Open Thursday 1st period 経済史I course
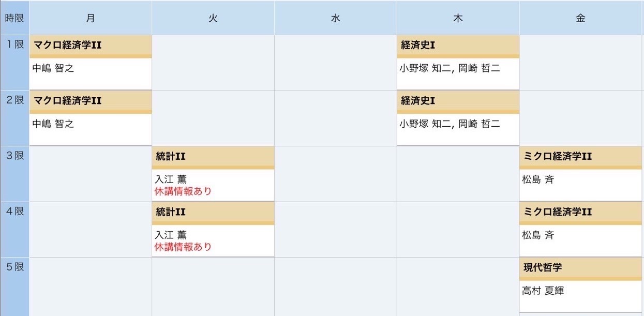The image size is (644, 316). tap(417, 45)
